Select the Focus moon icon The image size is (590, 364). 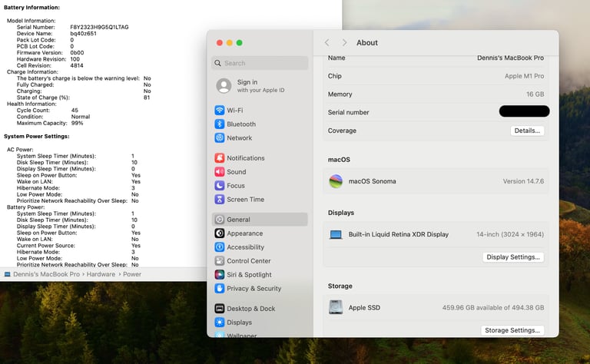click(220, 185)
